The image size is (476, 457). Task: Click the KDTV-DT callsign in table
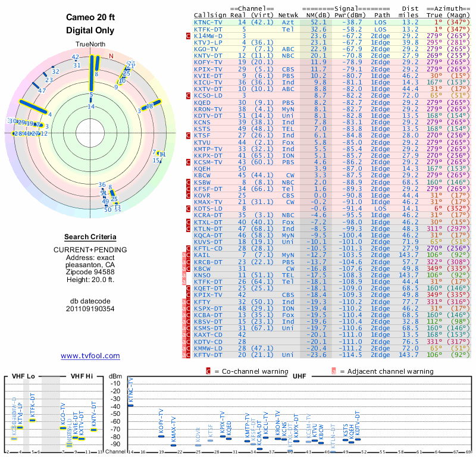[x=208, y=115]
